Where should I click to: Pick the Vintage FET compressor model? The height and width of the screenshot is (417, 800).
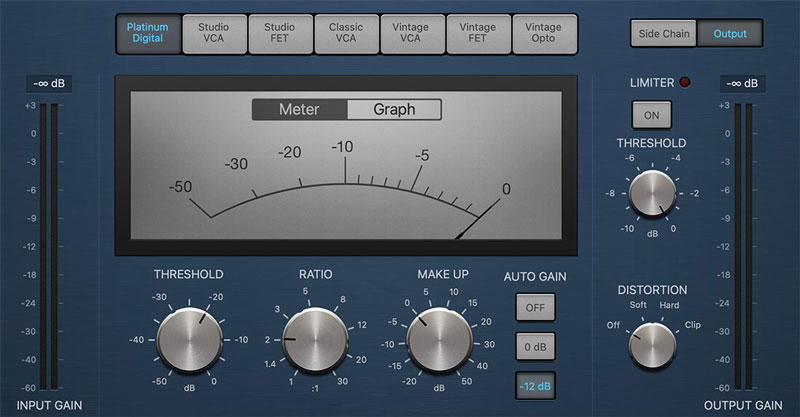(477, 33)
